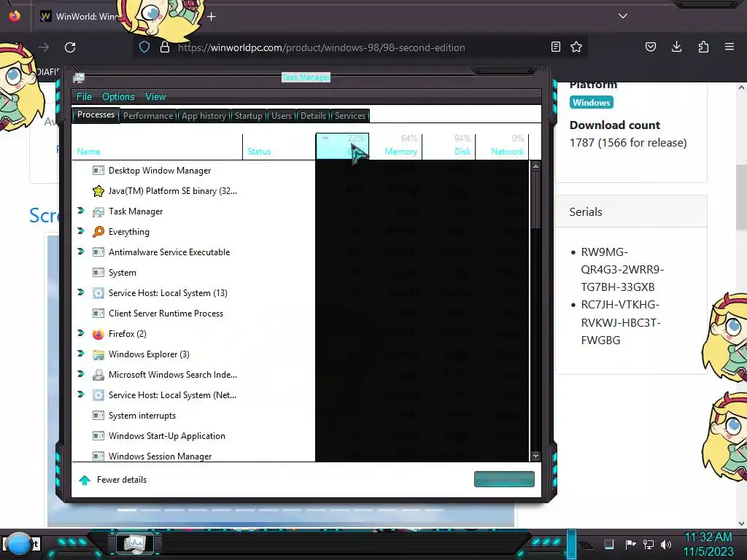Open network icon in system tray

[649, 544]
